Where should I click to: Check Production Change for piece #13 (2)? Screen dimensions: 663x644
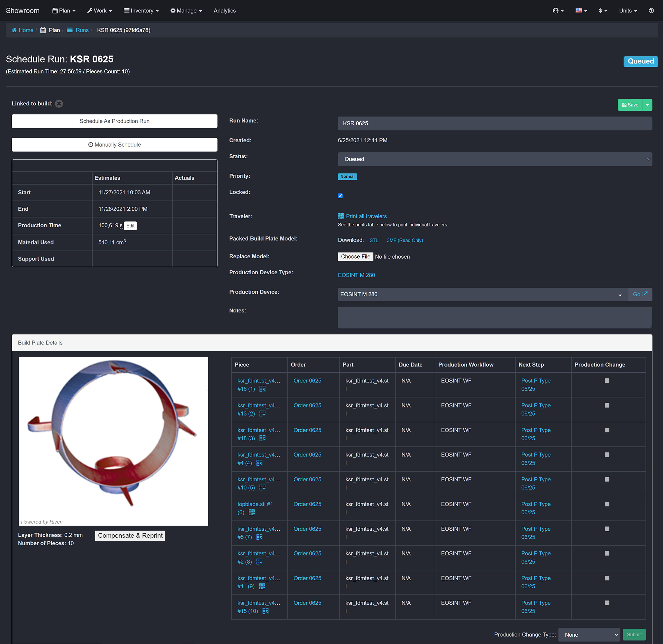(x=606, y=405)
